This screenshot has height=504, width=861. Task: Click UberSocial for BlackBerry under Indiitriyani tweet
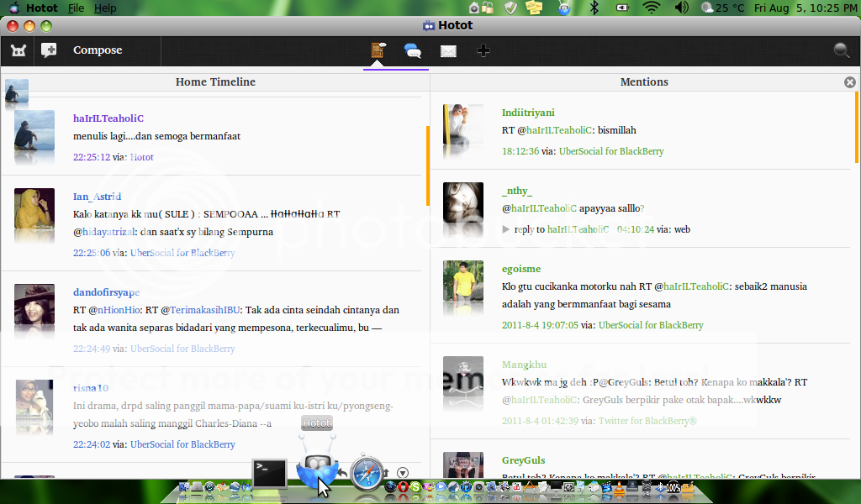[x=611, y=151]
